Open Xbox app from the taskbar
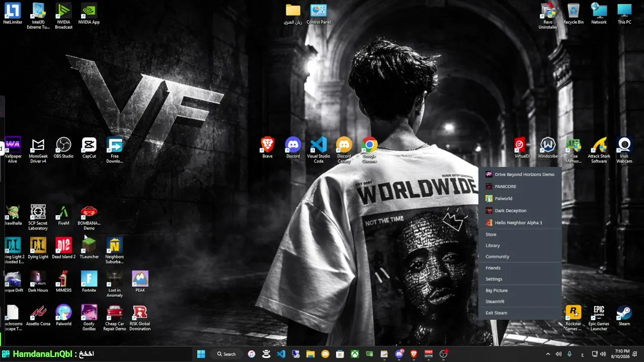The width and height of the screenshot is (644, 362). (x=355, y=354)
